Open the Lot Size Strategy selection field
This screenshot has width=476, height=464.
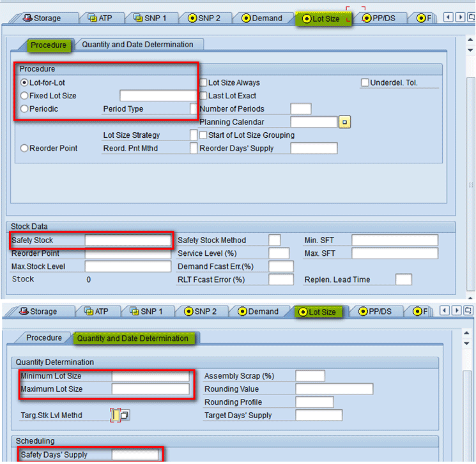point(194,135)
